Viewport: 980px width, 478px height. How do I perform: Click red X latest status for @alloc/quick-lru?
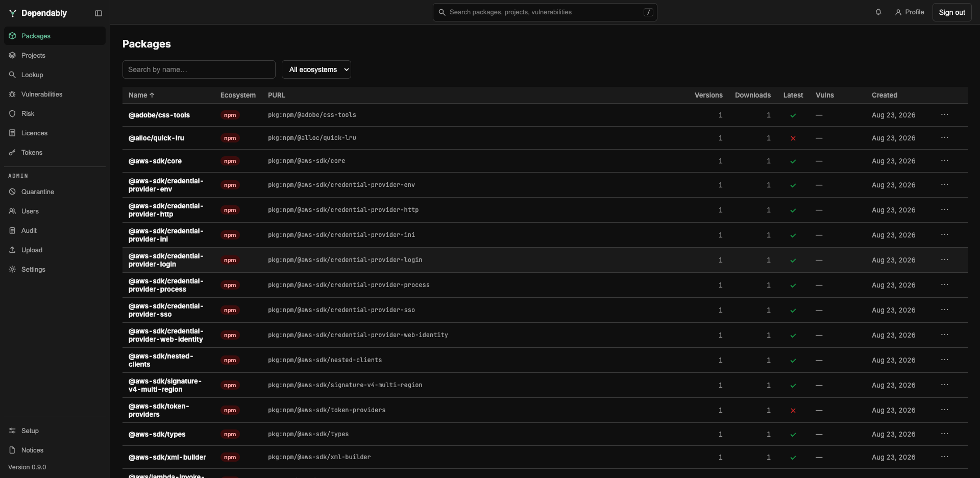coord(793,138)
